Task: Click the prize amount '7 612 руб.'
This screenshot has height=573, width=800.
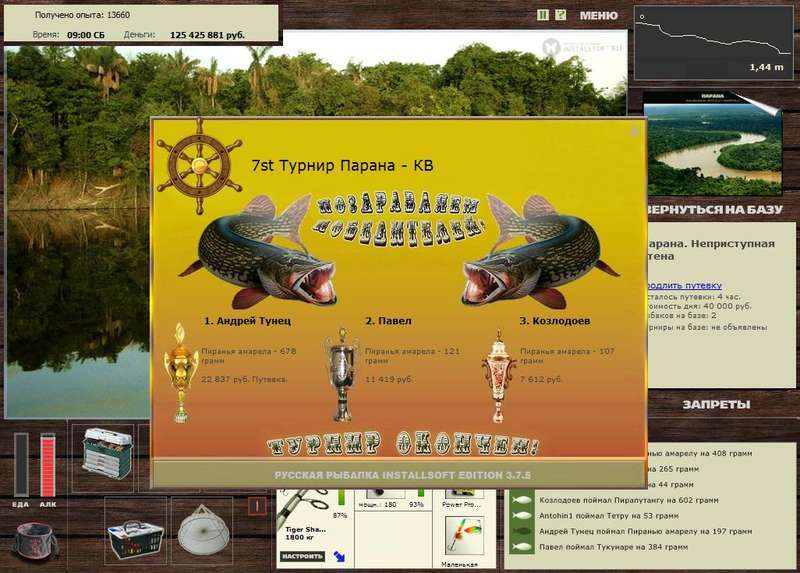Action: coord(541,379)
